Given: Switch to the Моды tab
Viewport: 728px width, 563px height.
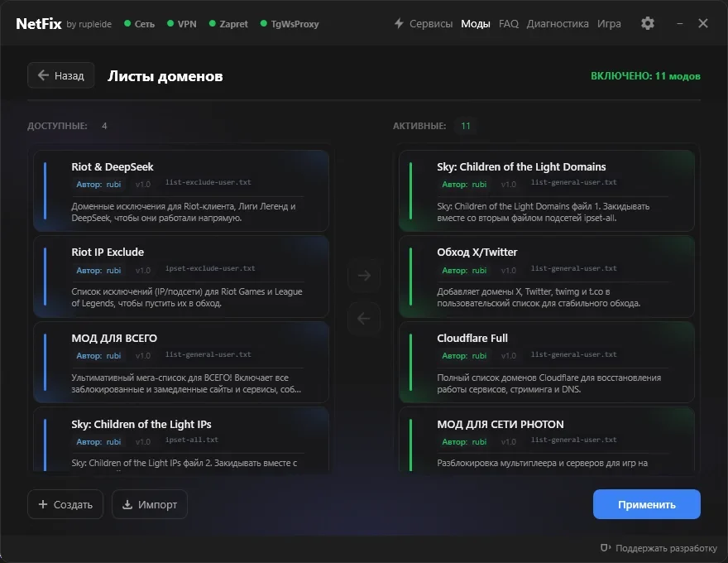Looking at the screenshot, I should 476,24.
